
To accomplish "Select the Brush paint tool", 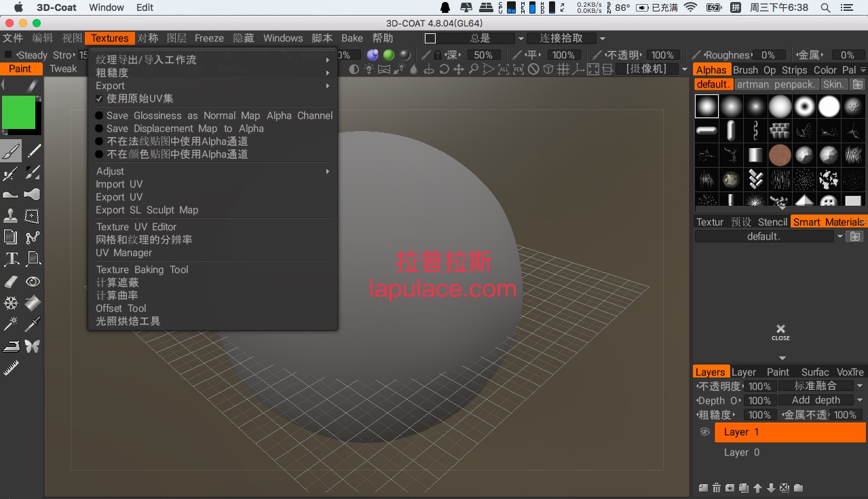I will pos(11,151).
